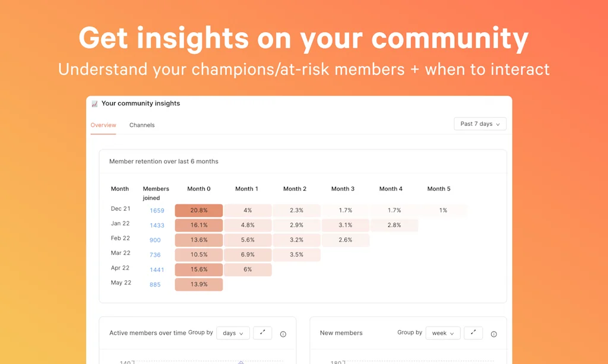
Task: Expand the Active members chart to fullscreen
Action: pos(262,333)
